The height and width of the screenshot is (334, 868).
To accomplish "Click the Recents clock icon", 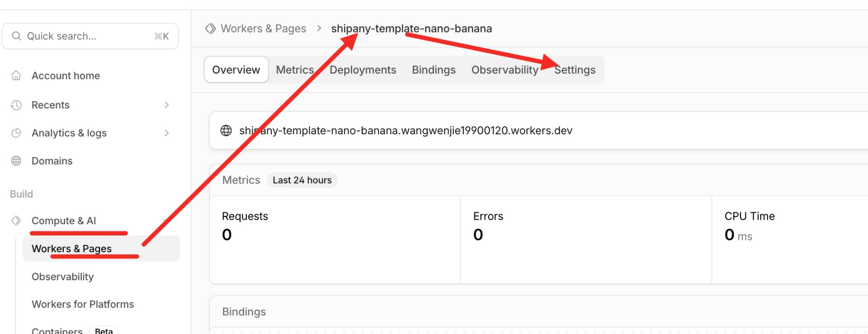I will point(16,105).
